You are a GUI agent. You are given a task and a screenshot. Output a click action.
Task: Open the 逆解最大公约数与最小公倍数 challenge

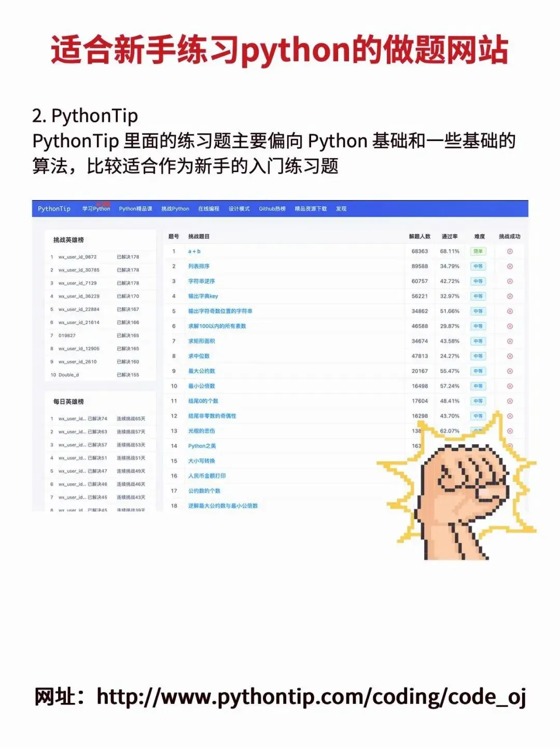pos(223,506)
